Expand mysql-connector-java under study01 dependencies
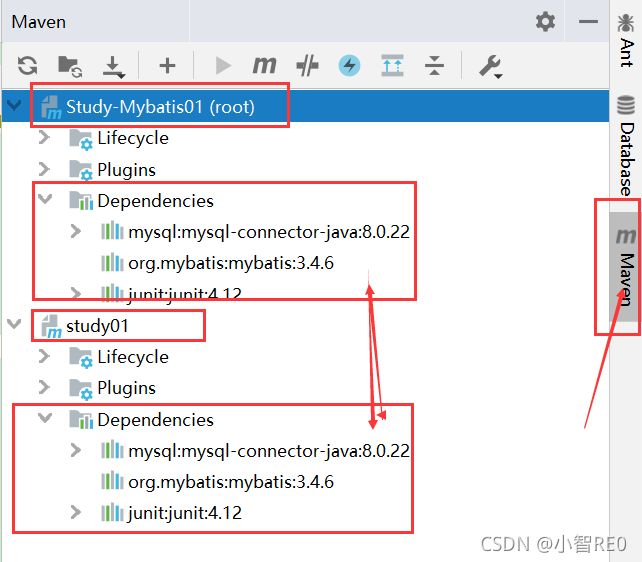This screenshot has width=642, height=562. pos(75,450)
